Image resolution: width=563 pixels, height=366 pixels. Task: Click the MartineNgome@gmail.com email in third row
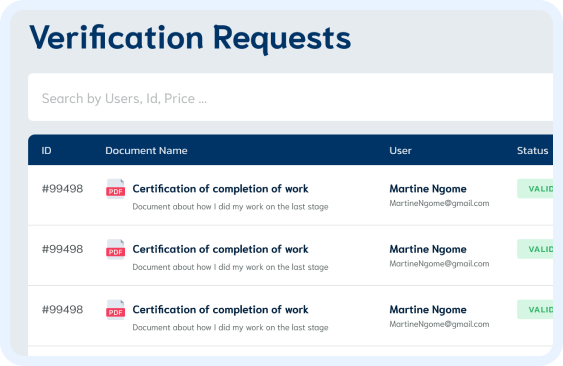(439, 324)
